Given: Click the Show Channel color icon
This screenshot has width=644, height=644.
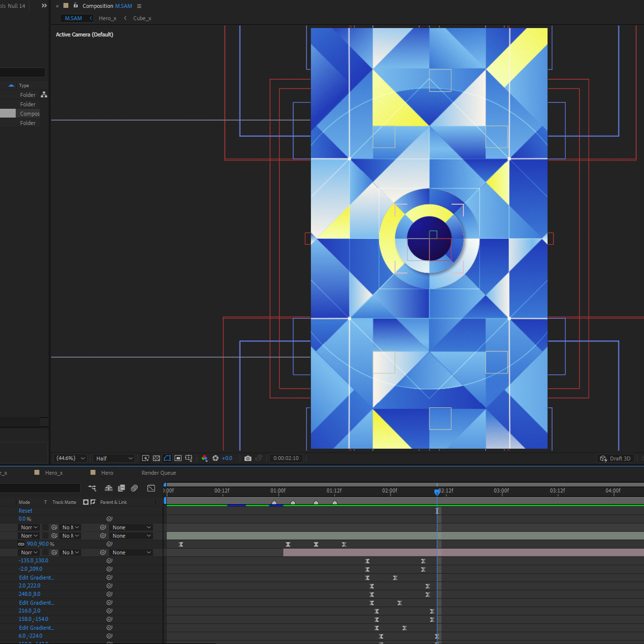Looking at the screenshot, I should (205, 458).
